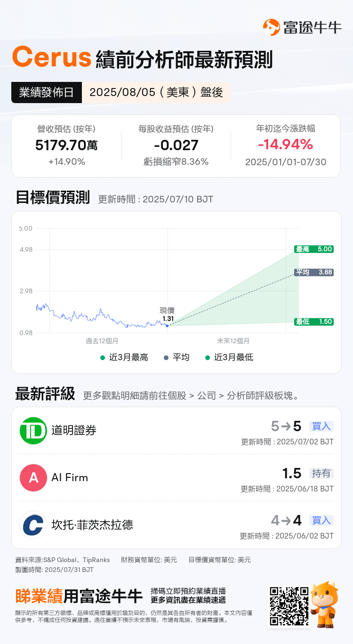The image size is (353, 644).
Task: Click the 持有 tag for AI Firm
Action: tap(321, 474)
